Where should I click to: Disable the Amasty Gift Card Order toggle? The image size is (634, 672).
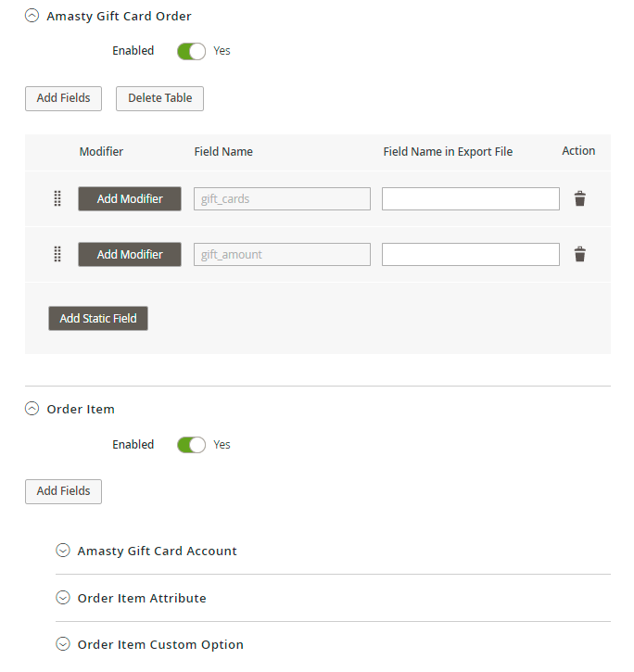click(x=191, y=51)
